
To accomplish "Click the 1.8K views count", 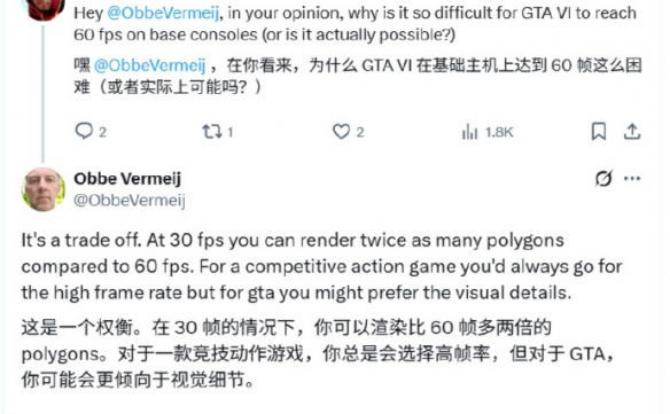I will [499, 132].
